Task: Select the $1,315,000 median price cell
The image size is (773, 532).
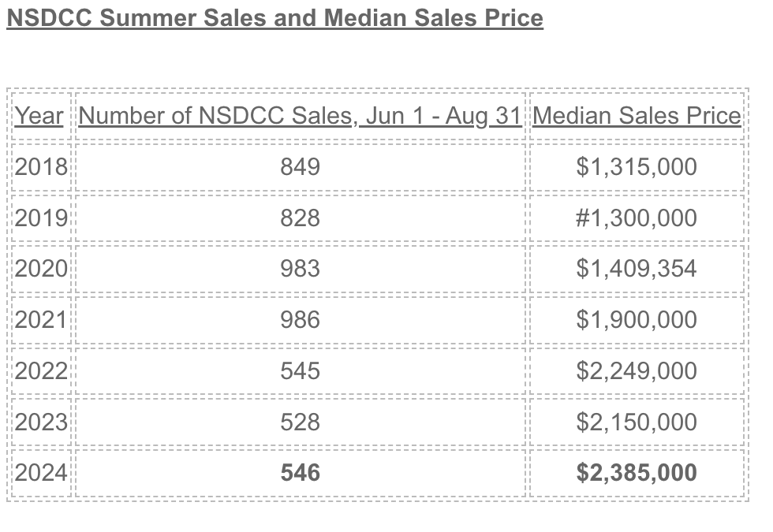Action: pyautogui.click(x=637, y=167)
